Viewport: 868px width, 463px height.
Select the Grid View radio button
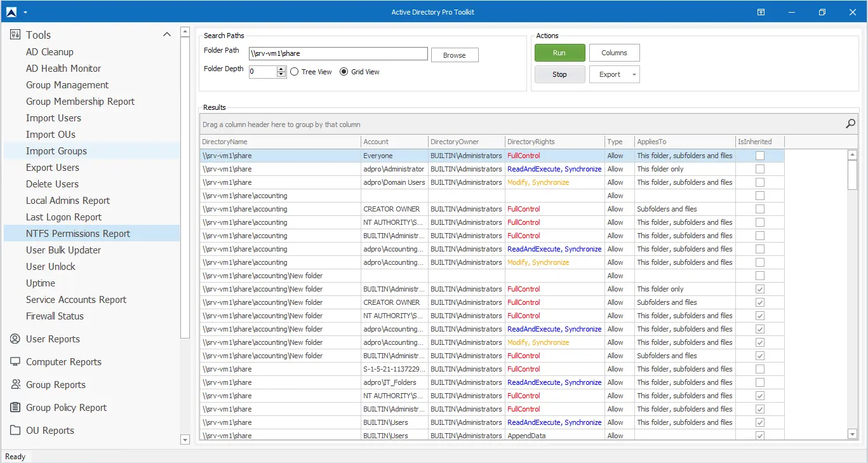(344, 72)
